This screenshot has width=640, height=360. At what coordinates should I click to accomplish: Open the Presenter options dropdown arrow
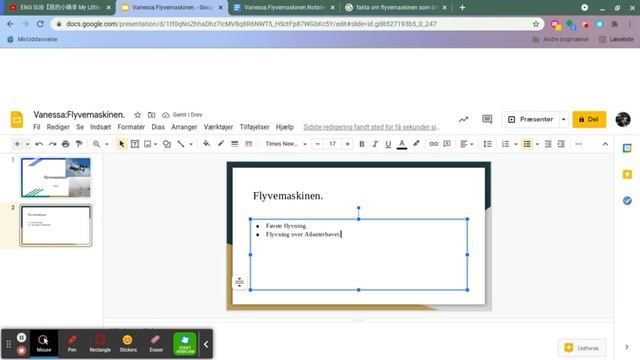564,119
